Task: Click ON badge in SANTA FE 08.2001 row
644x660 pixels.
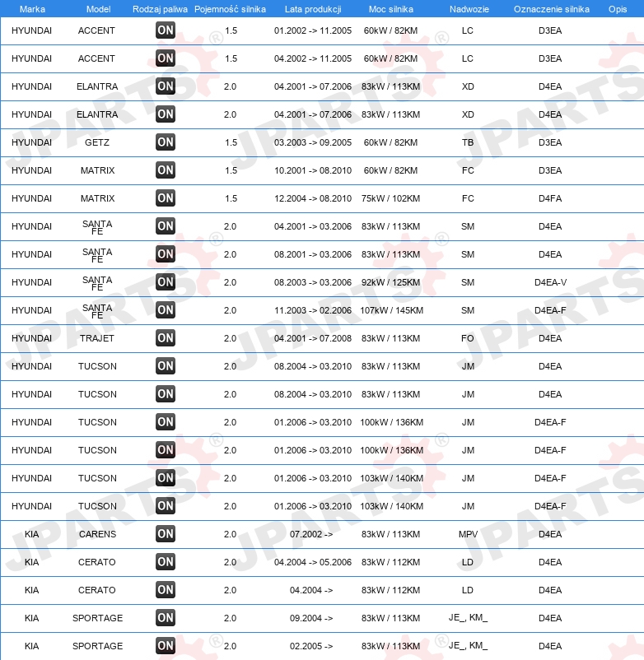Action: click(x=165, y=254)
